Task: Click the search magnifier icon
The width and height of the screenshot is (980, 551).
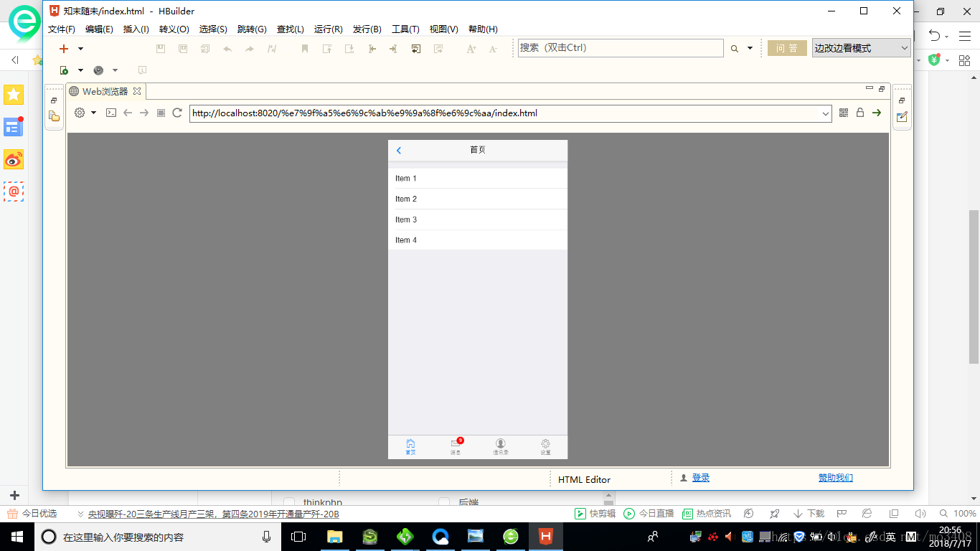Action: point(734,49)
